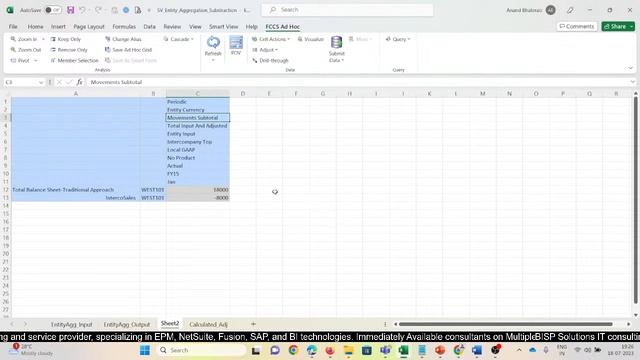
Task: Open the Adjust dropdown
Action: pyautogui.click(x=265, y=50)
